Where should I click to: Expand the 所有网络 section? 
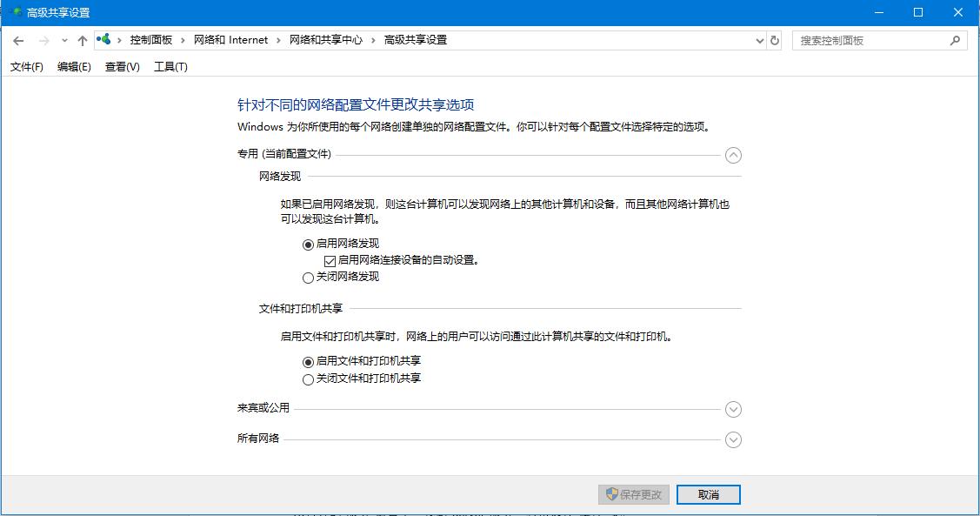tap(733, 439)
